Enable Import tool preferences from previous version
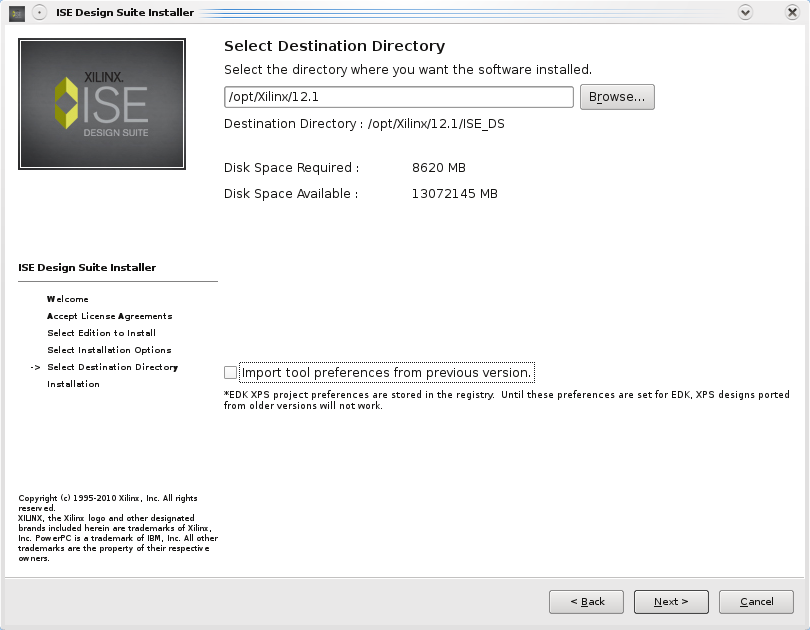This screenshot has height=630, width=810. (230, 372)
